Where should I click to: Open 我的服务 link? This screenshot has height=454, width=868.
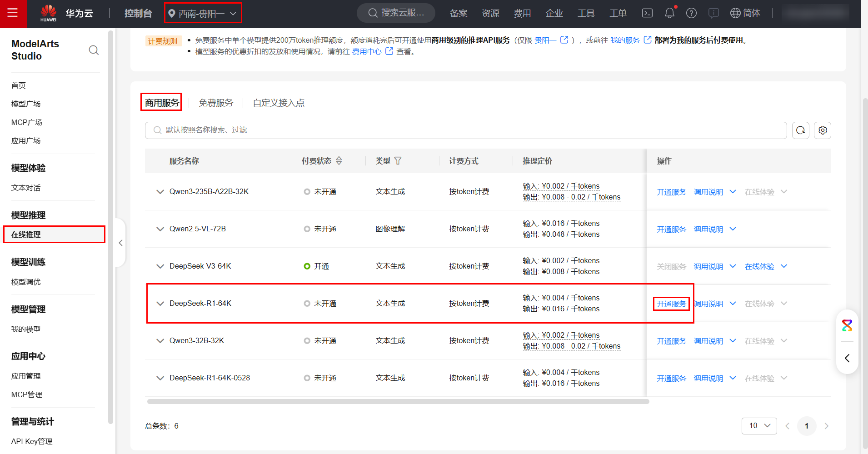(625, 40)
